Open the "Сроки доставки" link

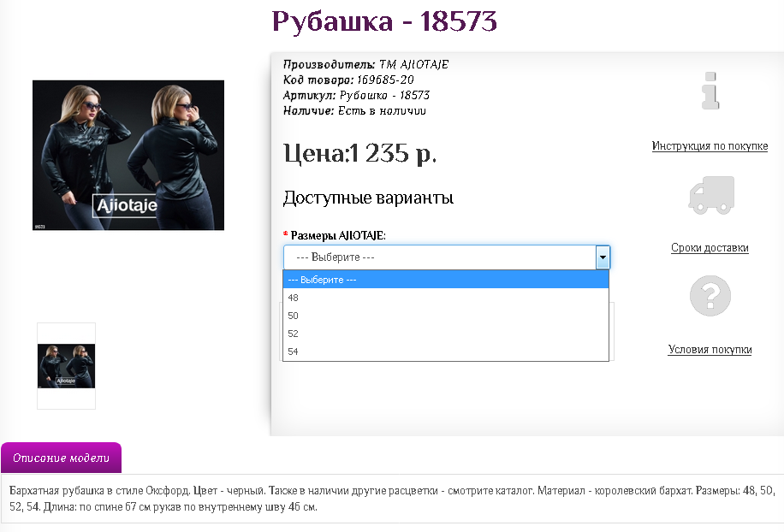point(710,248)
